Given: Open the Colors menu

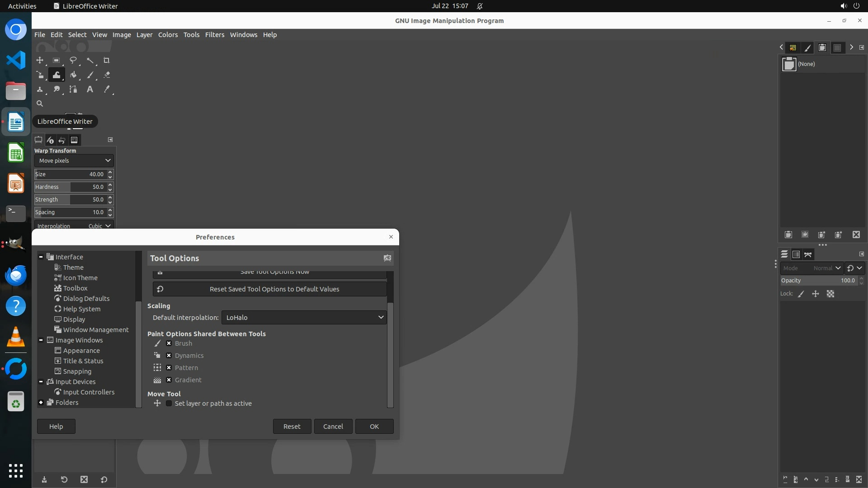Looking at the screenshot, I should point(168,35).
